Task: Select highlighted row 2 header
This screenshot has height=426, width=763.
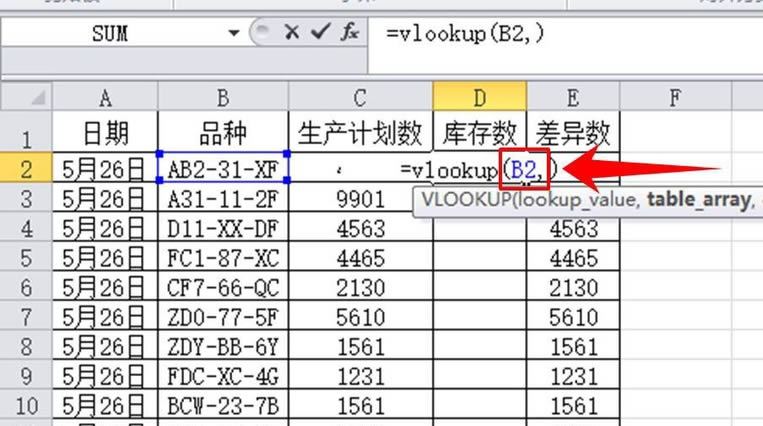Action: point(26,168)
